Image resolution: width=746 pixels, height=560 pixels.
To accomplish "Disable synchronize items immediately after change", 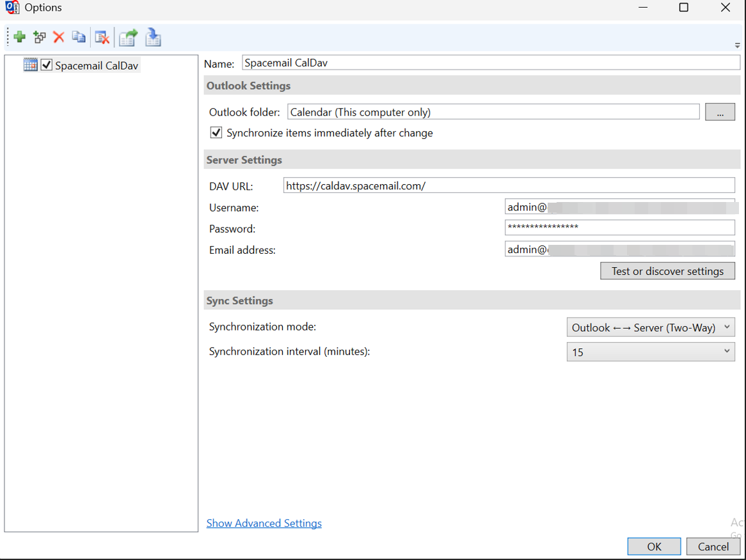I will (216, 132).
